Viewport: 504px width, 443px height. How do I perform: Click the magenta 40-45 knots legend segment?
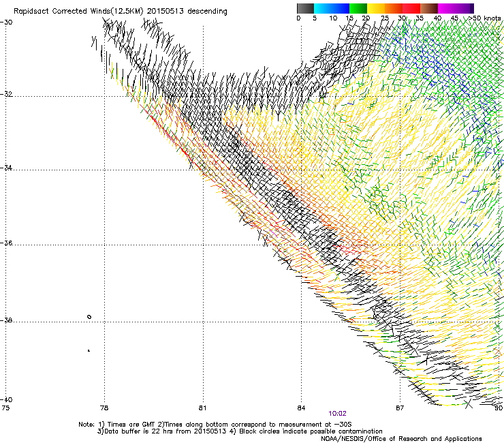(447, 8)
